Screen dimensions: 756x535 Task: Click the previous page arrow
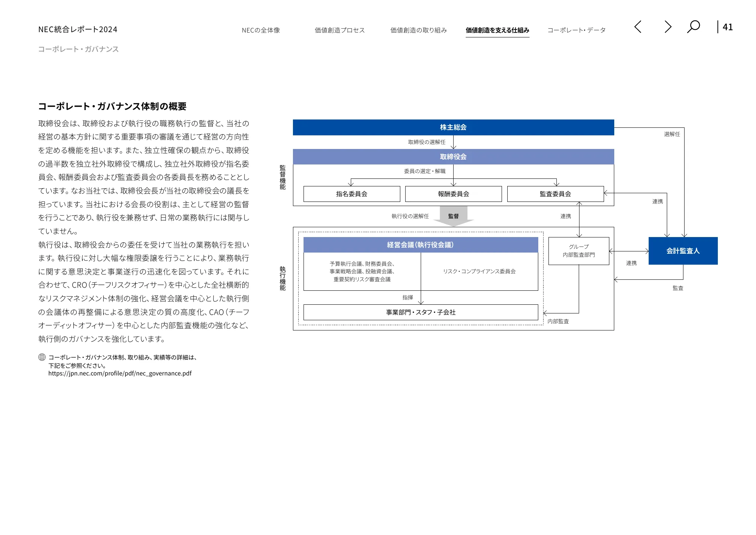tap(638, 27)
